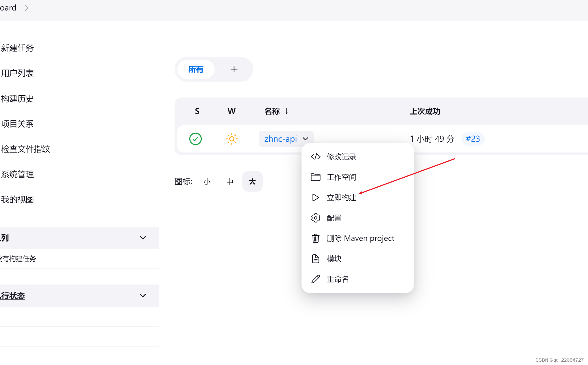Set icon size to 中
The image size is (588, 365).
tap(230, 181)
